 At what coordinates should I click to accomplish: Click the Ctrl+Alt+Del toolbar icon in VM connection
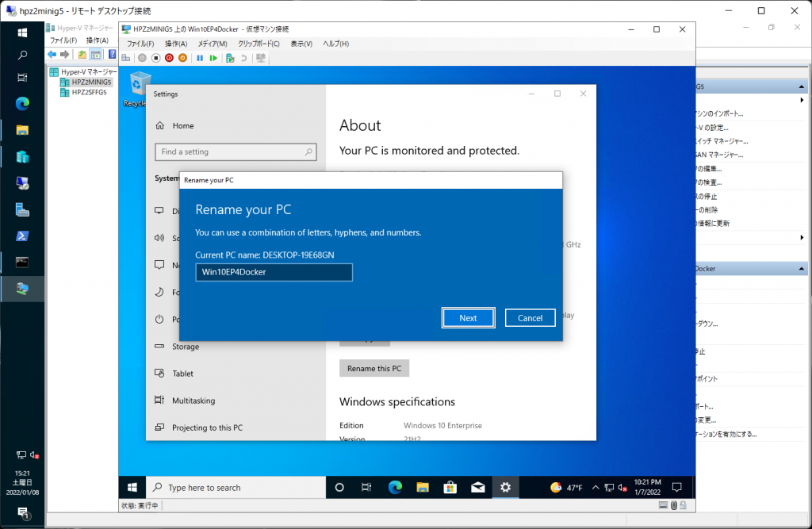pyautogui.click(x=126, y=58)
